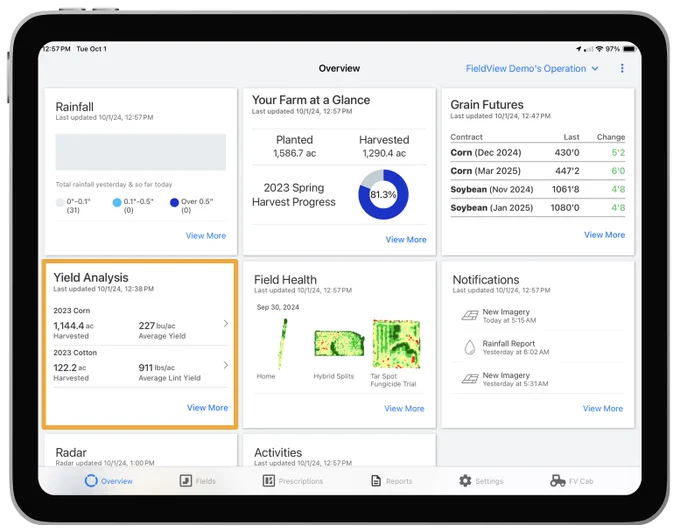Open the Reports tab
Viewport: 680px width, 532px height.
click(392, 481)
